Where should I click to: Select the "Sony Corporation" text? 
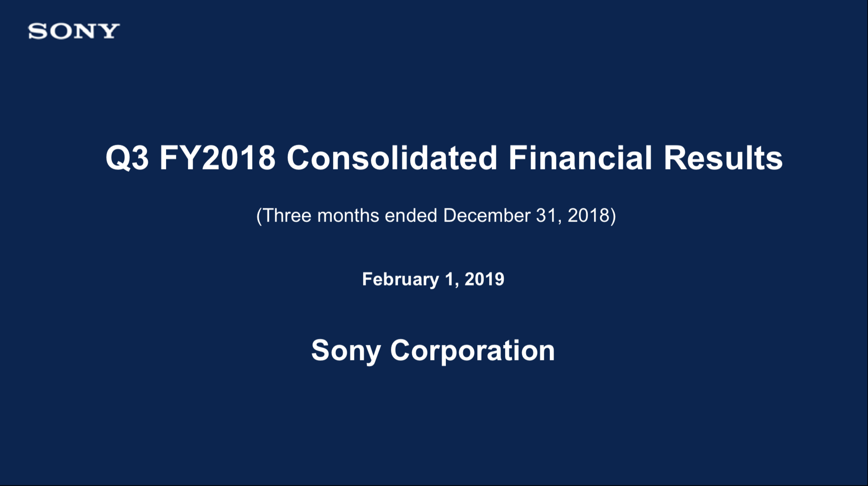click(x=433, y=351)
